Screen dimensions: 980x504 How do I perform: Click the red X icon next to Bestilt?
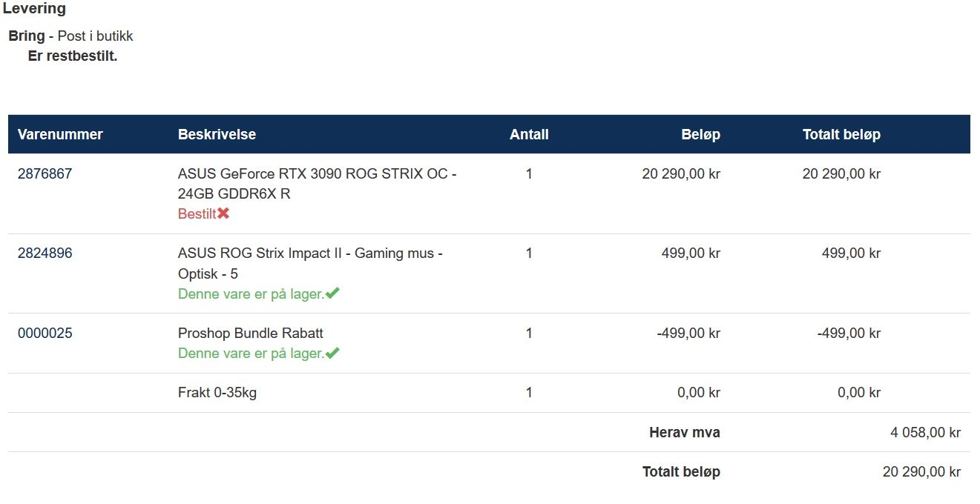pyautogui.click(x=223, y=213)
